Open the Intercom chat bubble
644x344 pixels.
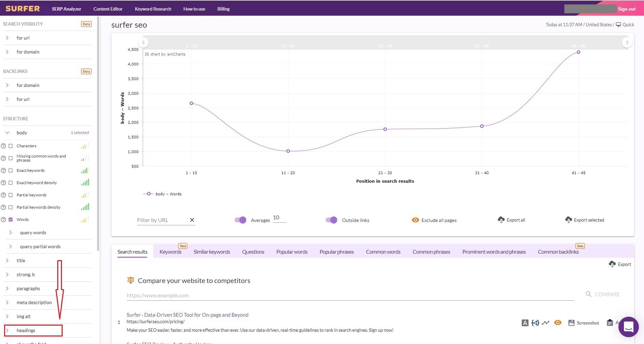629,327
